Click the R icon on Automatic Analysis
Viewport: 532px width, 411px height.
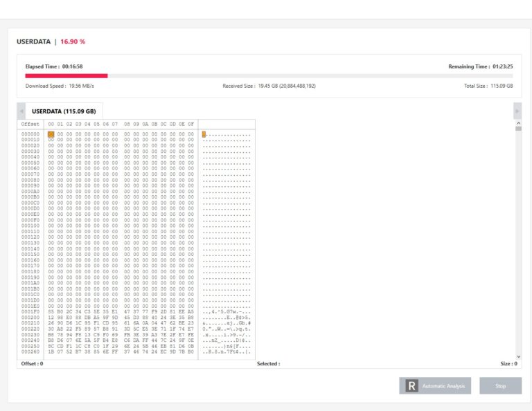411,386
